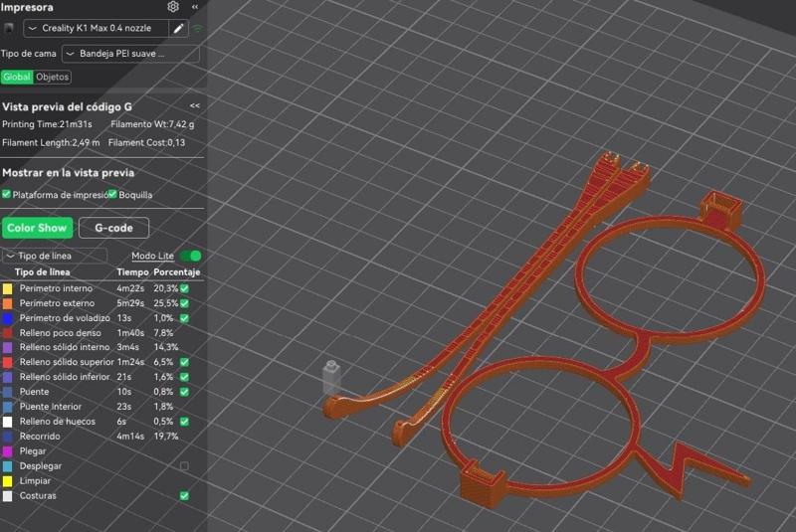The height and width of the screenshot is (532, 796).
Task: Click the printer Wi-Fi connection icon
Action: (x=197, y=29)
